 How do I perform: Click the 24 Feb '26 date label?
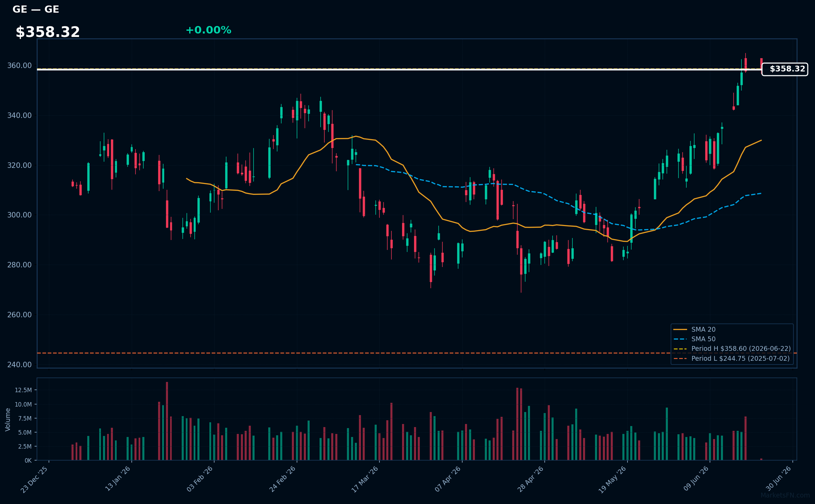(x=282, y=479)
